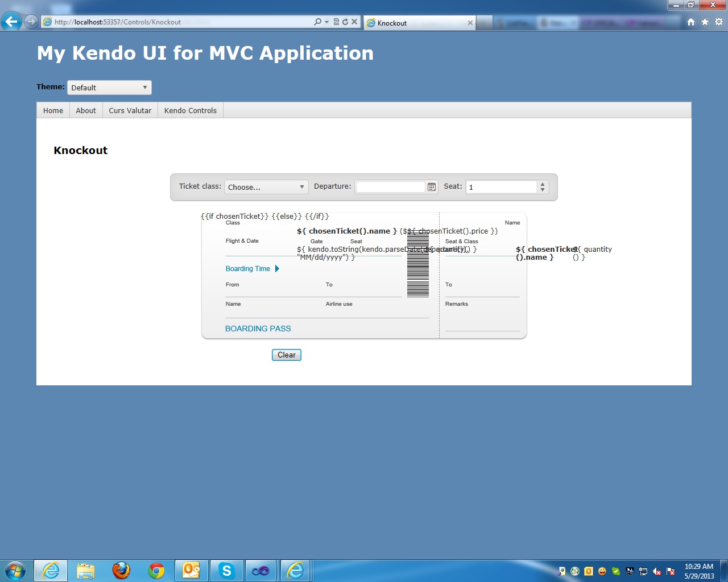Click the network tray icon

(643, 571)
